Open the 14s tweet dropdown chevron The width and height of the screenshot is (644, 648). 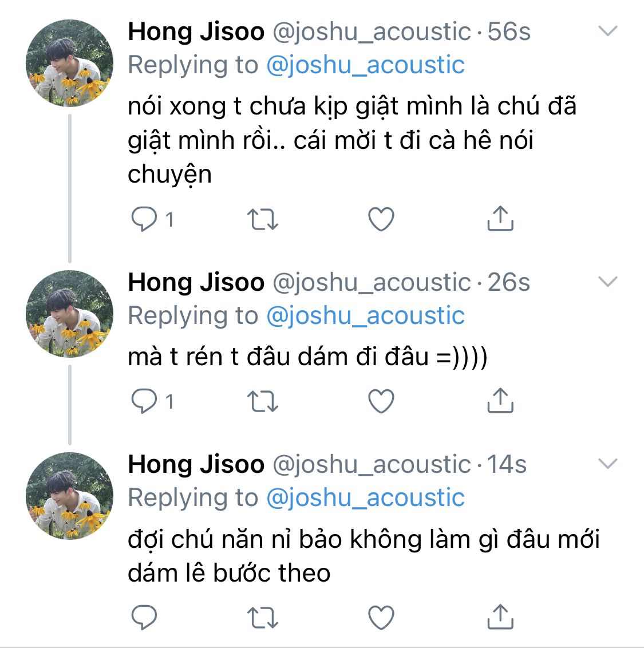click(x=607, y=463)
